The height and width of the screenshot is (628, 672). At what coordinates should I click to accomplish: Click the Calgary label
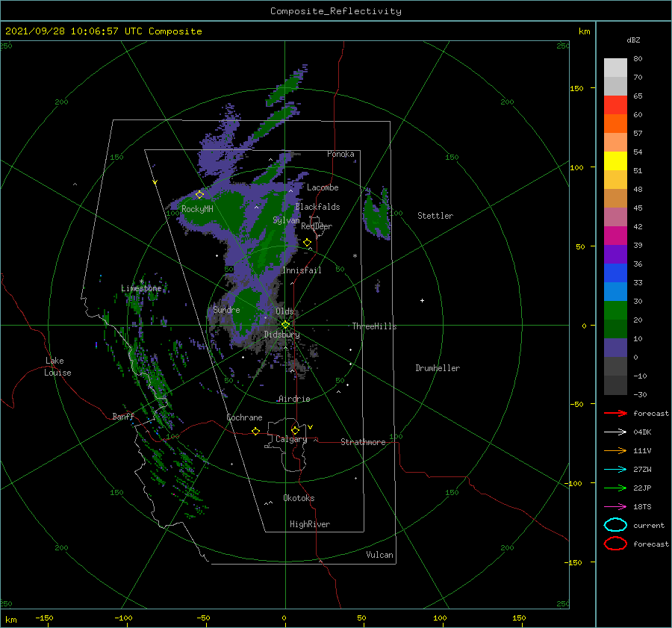point(291,439)
